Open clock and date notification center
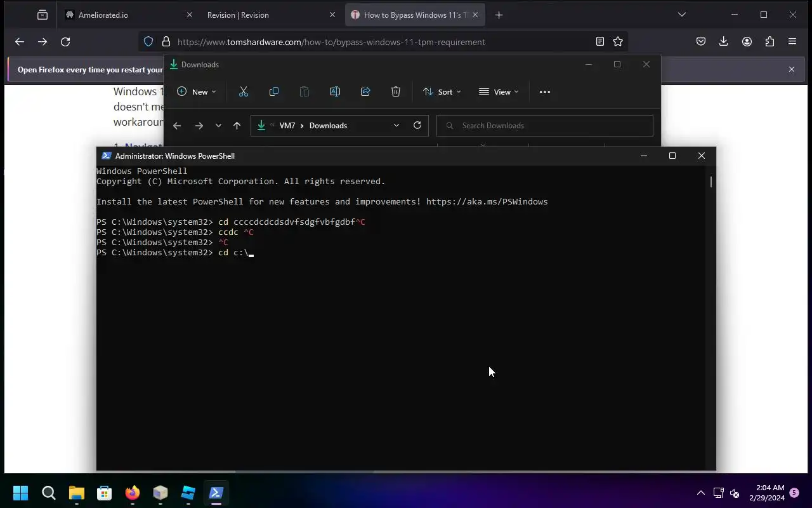The image size is (812, 508). click(767, 493)
